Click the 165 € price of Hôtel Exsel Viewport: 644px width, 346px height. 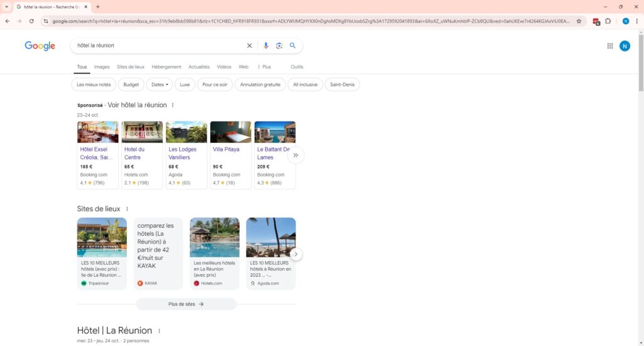coord(86,167)
